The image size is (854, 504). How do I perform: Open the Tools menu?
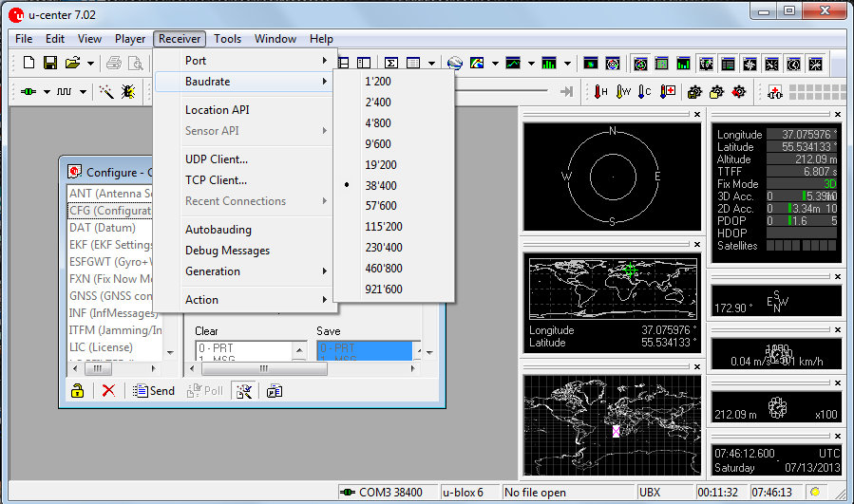click(227, 39)
